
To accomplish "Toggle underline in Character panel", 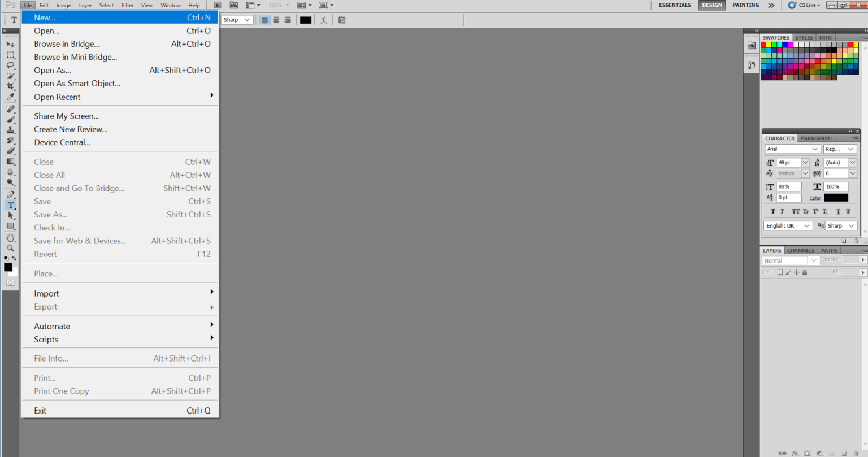I will pyautogui.click(x=839, y=211).
